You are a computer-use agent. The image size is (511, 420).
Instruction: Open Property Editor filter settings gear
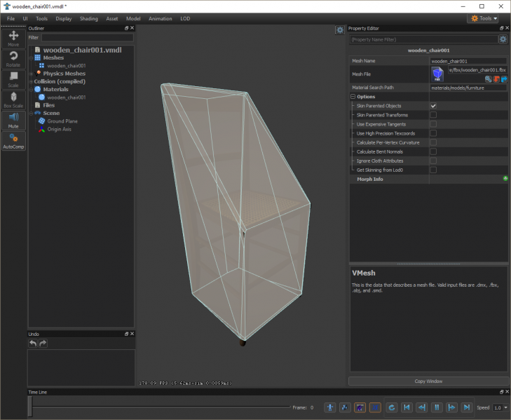pyautogui.click(x=503, y=39)
